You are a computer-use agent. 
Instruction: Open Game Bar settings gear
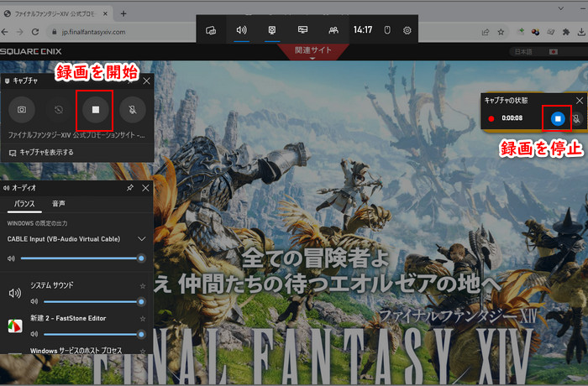[x=407, y=29]
